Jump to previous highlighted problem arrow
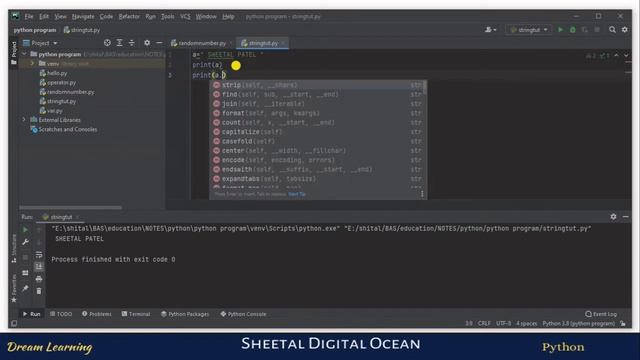Viewport: 640px width, 360px height. [x=616, y=55]
